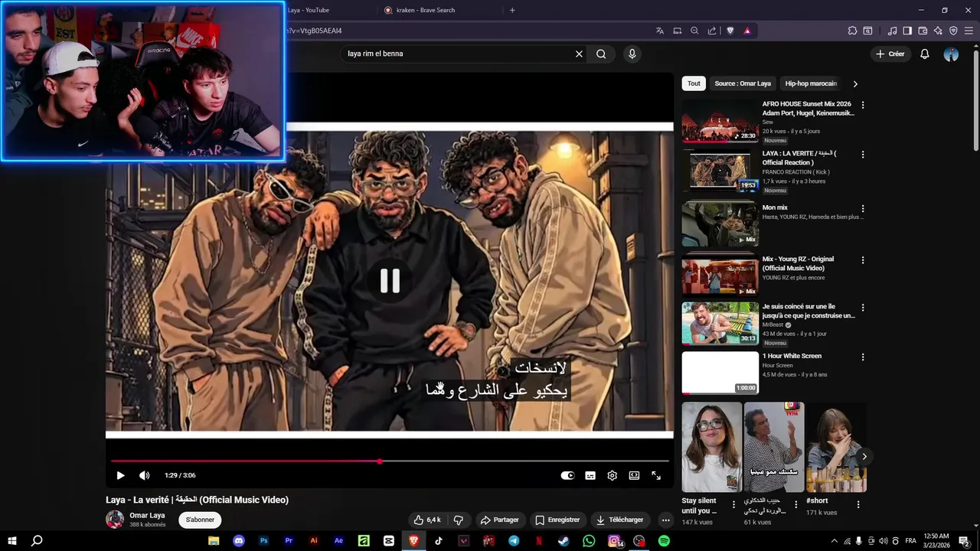Open Windows Start menu
This screenshot has height=551, width=980.
coord(12,540)
